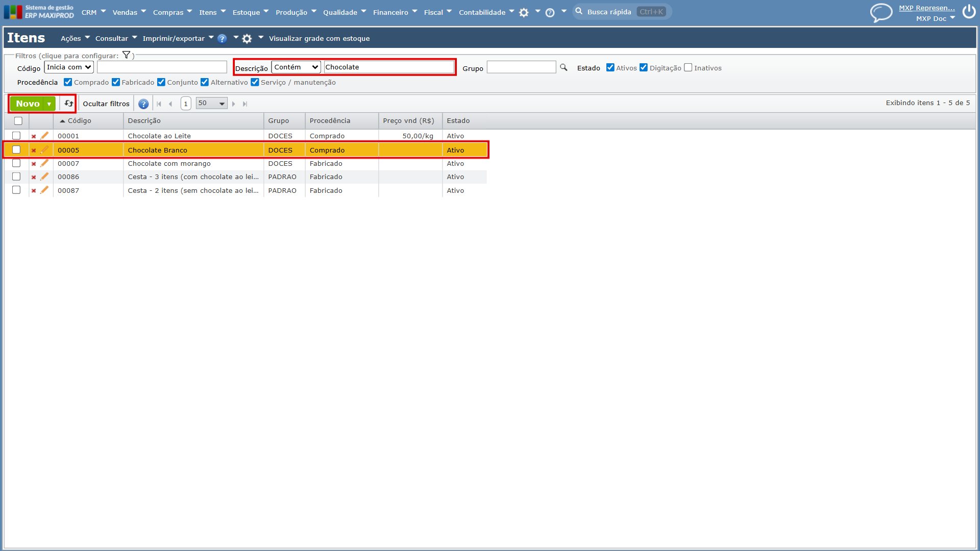Click the Itens toolbar gear icon
980x551 pixels.
pos(247,39)
